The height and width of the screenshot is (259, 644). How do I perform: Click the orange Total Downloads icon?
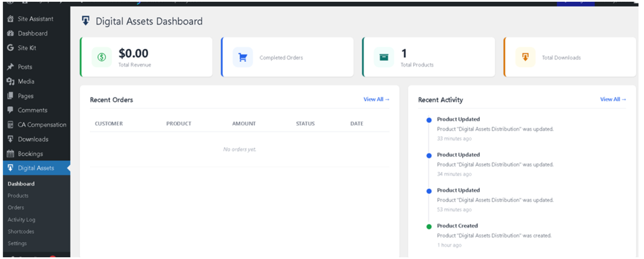[x=525, y=57]
